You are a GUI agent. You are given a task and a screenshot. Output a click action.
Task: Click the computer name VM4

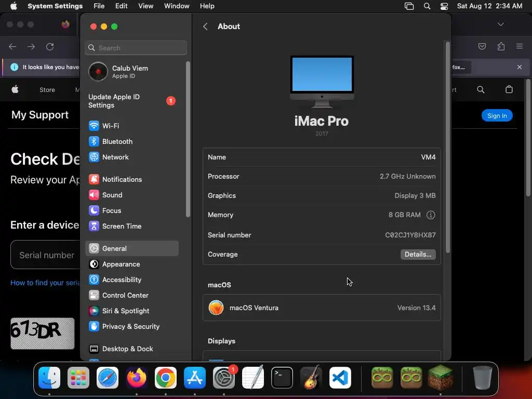pyautogui.click(x=428, y=157)
